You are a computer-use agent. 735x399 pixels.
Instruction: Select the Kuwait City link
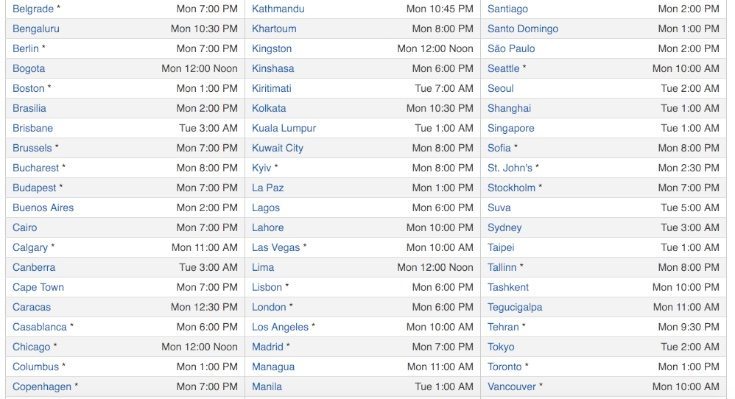tap(278, 148)
